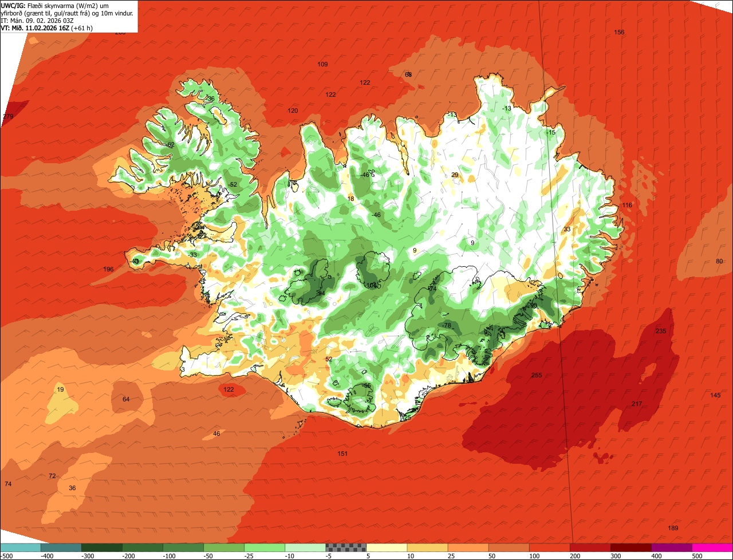Image resolution: width=733 pixels, height=560 pixels.
Task: Click the flux value 217 over the southeastern sea
Action: point(637,404)
